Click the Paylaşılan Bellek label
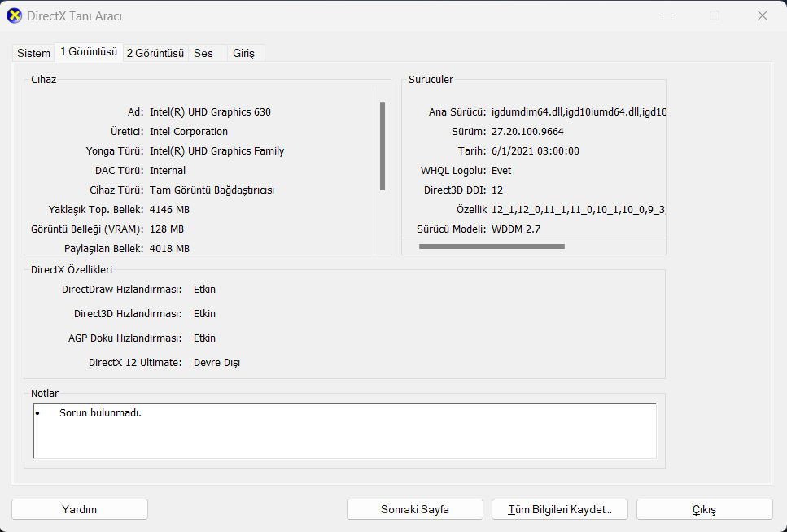This screenshot has height=532, width=787. [104, 249]
